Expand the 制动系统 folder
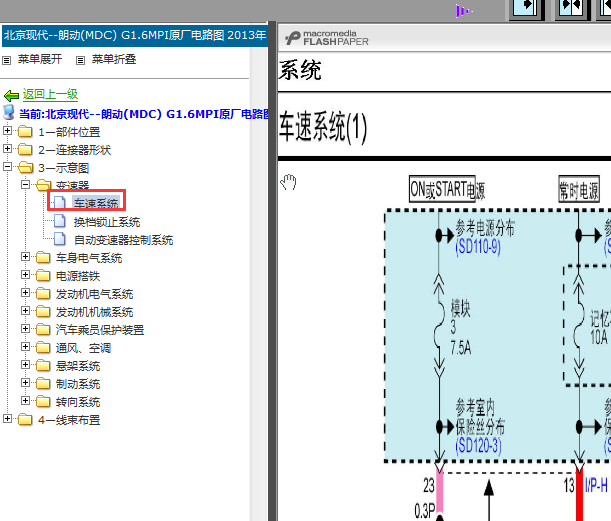The width and height of the screenshot is (611, 521). 25,382
